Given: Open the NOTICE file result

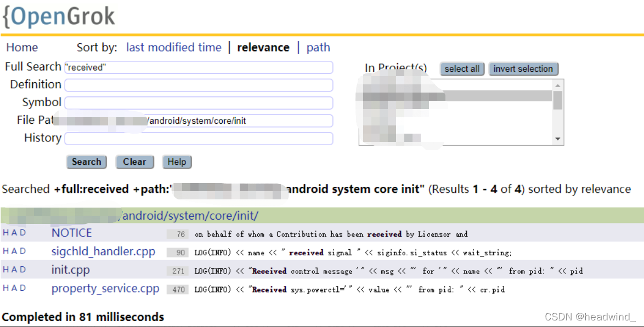Looking at the screenshot, I should pos(71,233).
